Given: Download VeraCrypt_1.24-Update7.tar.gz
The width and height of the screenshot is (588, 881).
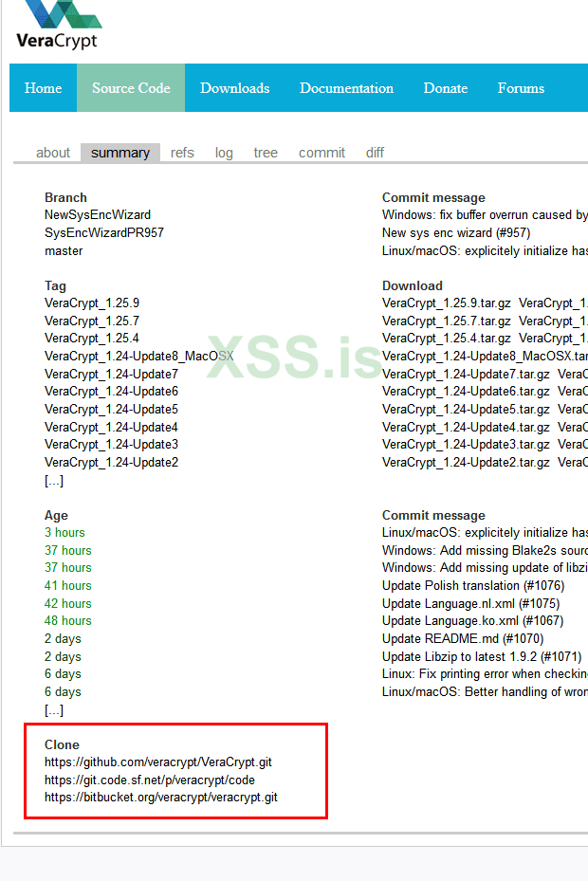Looking at the screenshot, I should (466, 374).
